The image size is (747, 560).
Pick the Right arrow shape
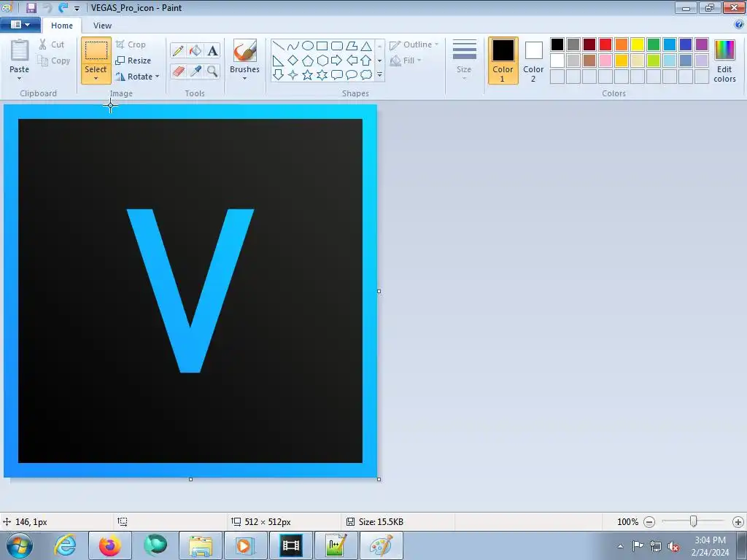(337, 61)
